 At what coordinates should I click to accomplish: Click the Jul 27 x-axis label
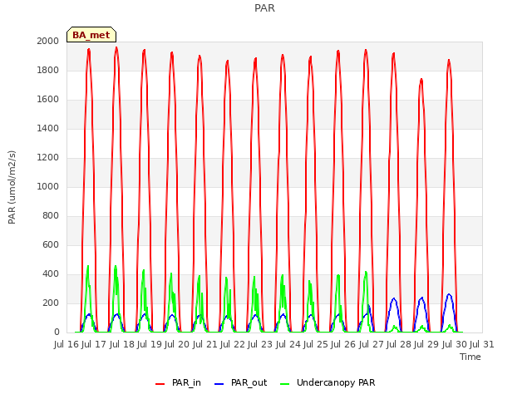tap(372, 345)
